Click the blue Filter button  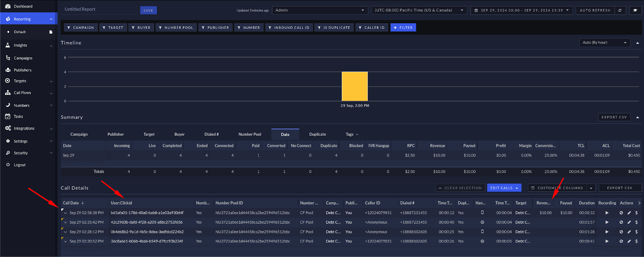pyautogui.click(x=403, y=28)
